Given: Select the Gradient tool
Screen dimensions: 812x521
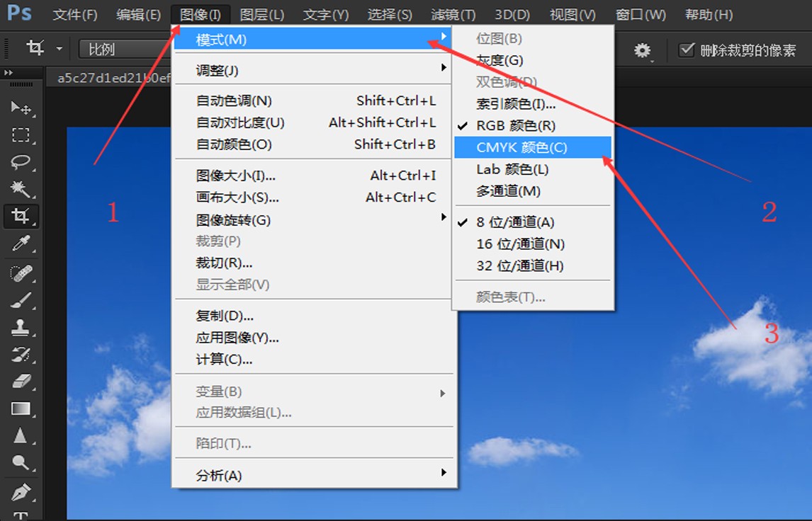Looking at the screenshot, I should (21, 408).
